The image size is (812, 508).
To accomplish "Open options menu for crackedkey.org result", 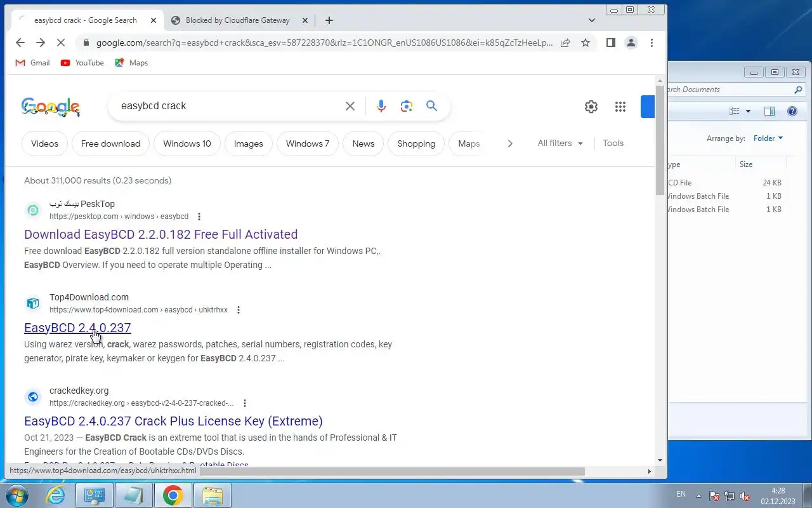I will [x=245, y=403].
